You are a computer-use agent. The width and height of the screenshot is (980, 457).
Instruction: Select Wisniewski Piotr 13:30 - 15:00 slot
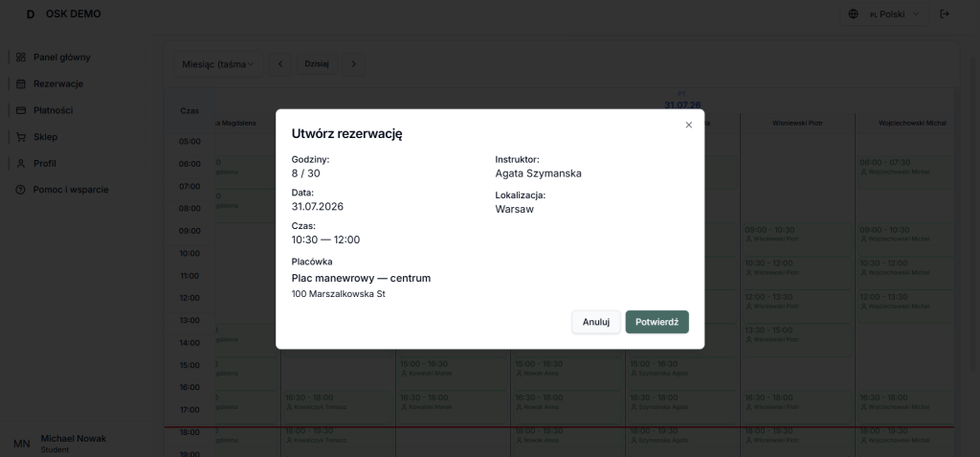797,339
